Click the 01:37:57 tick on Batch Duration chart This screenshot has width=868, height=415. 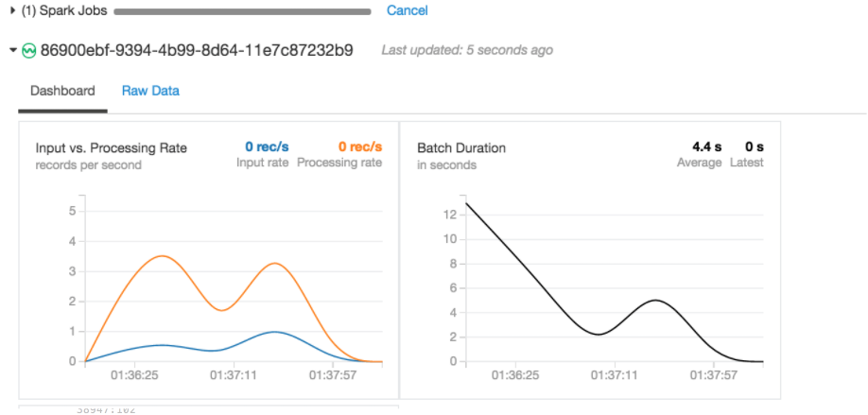point(714,375)
